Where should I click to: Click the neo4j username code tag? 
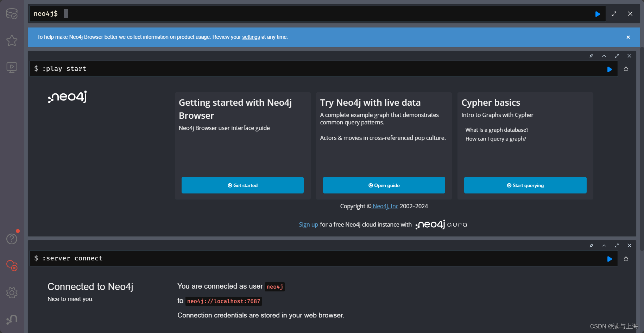click(x=275, y=287)
